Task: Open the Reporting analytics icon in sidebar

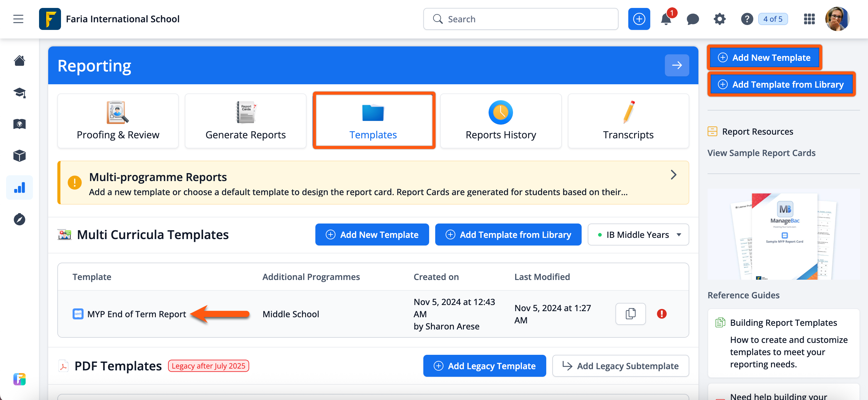Action: coord(19,187)
